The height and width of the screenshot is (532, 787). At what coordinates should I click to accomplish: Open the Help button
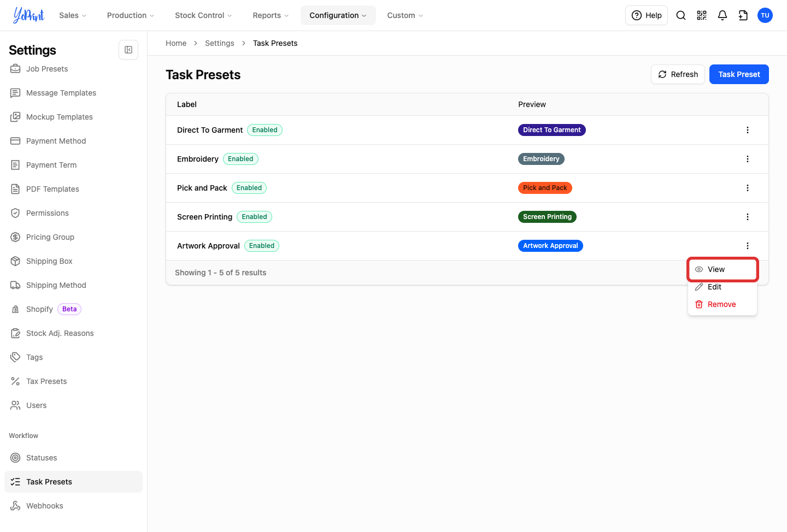click(647, 15)
